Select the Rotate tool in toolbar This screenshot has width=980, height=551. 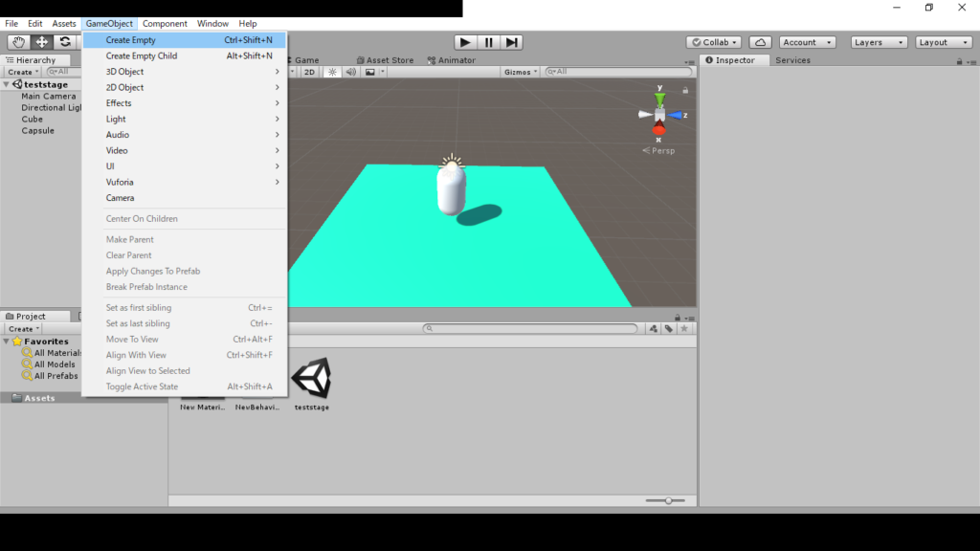[65, 42]
